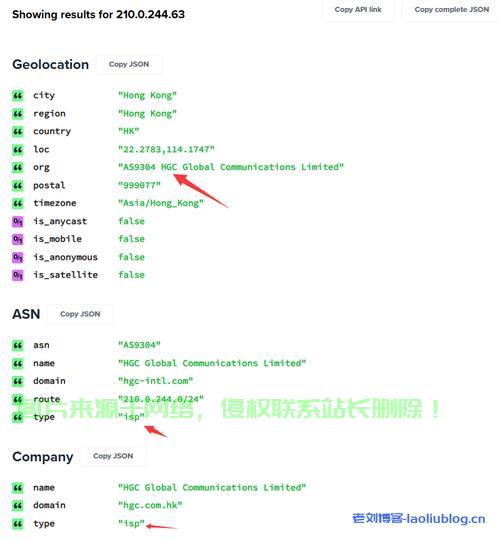The height and width of the screenshot is (540, 500).
Task: Copy the Company section JSON
Action: (x=113, y=456)
